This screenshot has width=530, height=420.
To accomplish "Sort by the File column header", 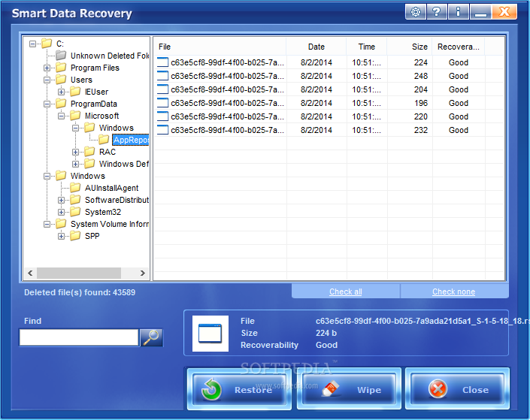I will tap(220, 47).
